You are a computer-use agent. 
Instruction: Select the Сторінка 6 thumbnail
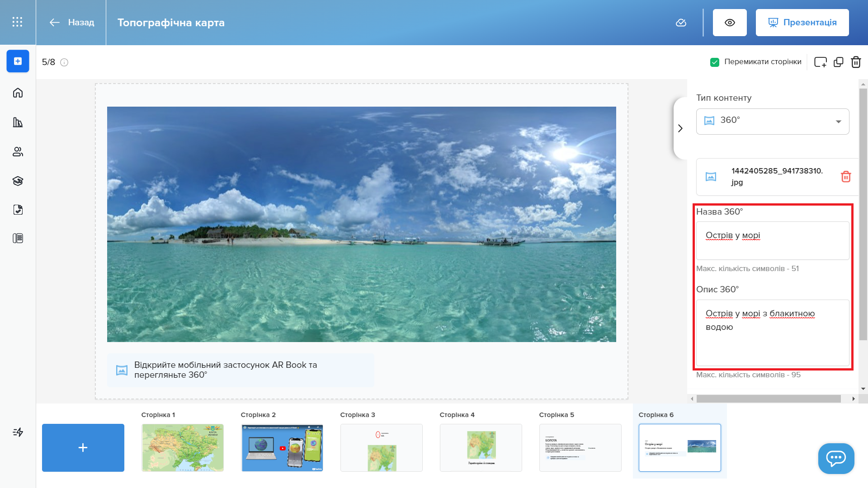680,448
